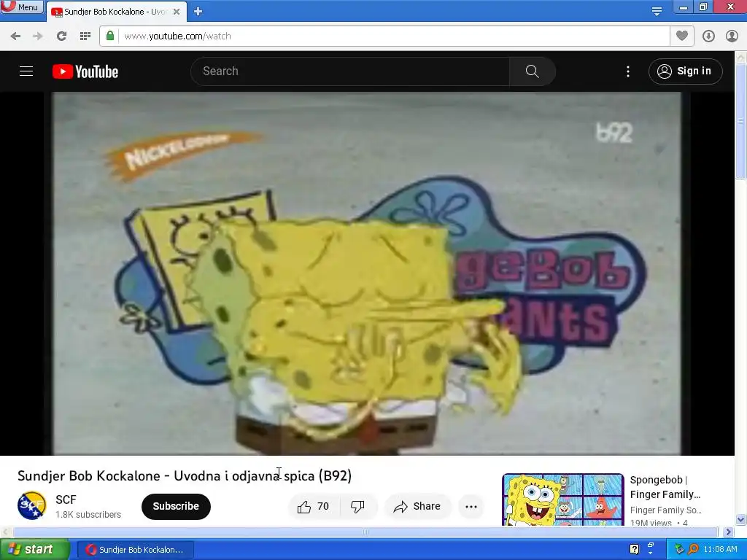This screenshot has width=747, height=560.
Task: Open the tab menu icon in title bar
Action: tap(657, 11)
